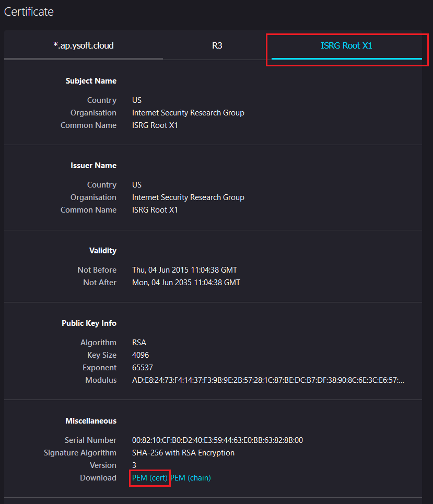Switch to the *.ap.ysoft.cloud certificate tab
433x504 pixels.
84,45
